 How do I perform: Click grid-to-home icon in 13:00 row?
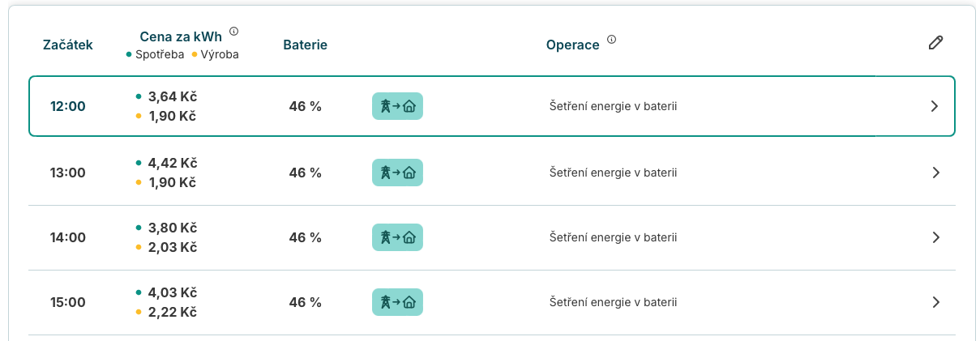[x=398, y=173]
